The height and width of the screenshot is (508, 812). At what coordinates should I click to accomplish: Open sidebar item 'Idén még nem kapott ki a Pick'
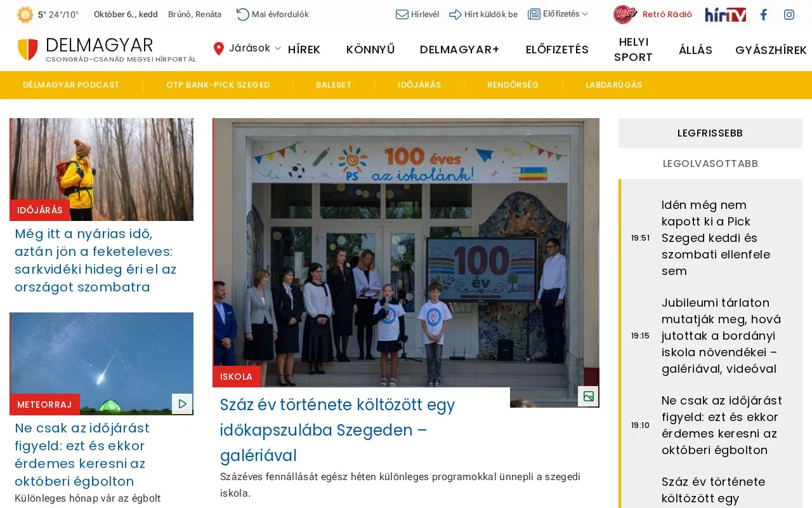(716, 238)
